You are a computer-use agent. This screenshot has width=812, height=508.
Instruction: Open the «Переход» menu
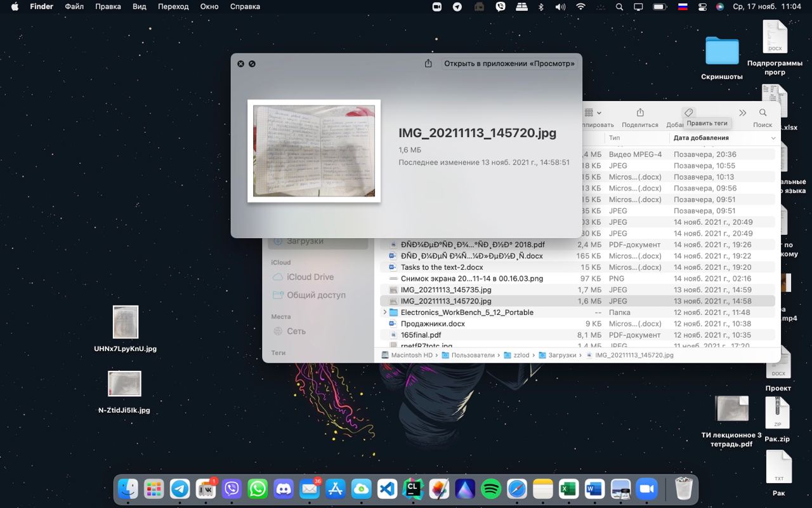point(173,6)
